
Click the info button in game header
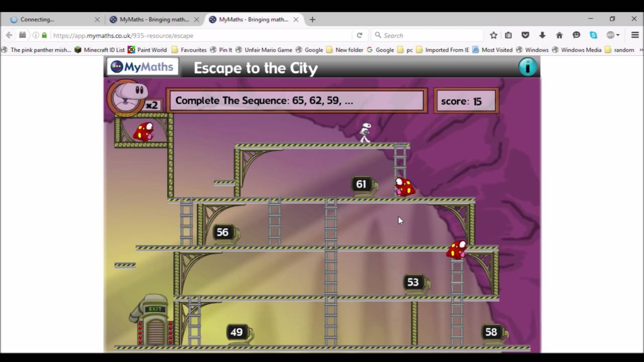528,67
